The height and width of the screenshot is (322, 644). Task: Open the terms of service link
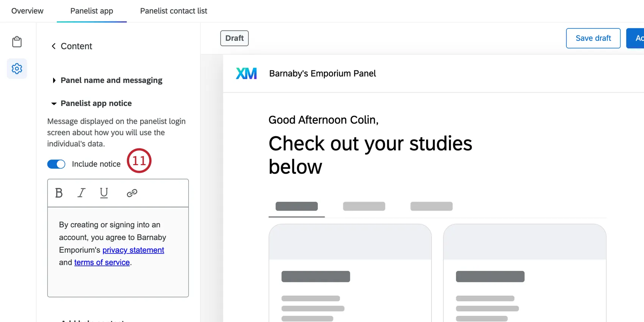pyautogui.click(x=102, y=262)
